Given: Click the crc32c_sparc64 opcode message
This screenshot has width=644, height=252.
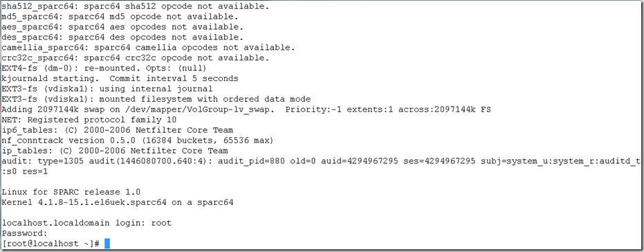Looking at the screenshot, I should pyautogui.click(x=136, y=57).
